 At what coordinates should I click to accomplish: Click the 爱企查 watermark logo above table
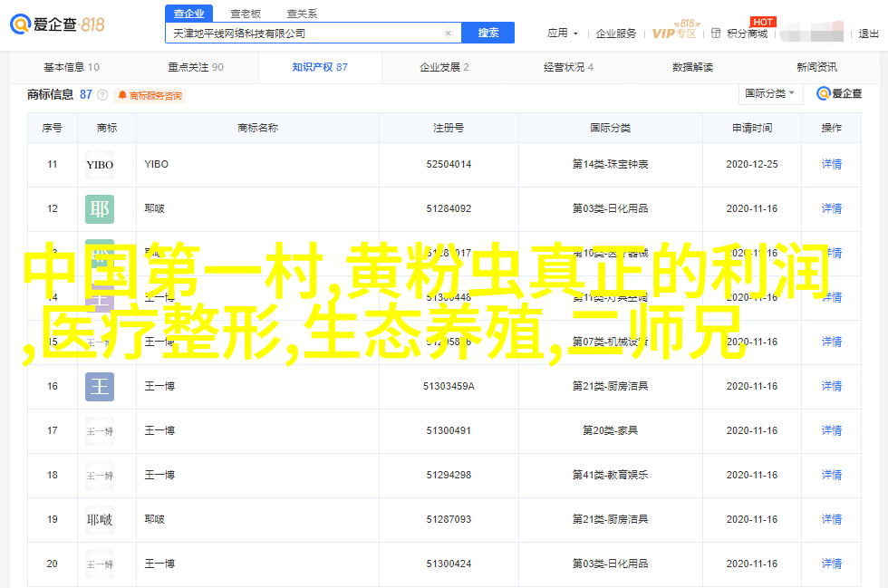[x=839, y=93]
